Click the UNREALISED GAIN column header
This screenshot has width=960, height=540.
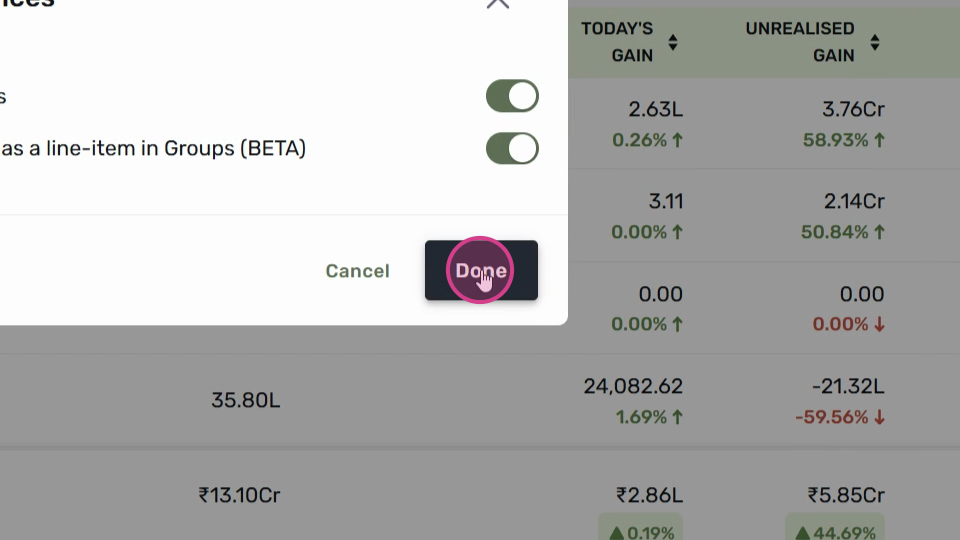[800, 42]
